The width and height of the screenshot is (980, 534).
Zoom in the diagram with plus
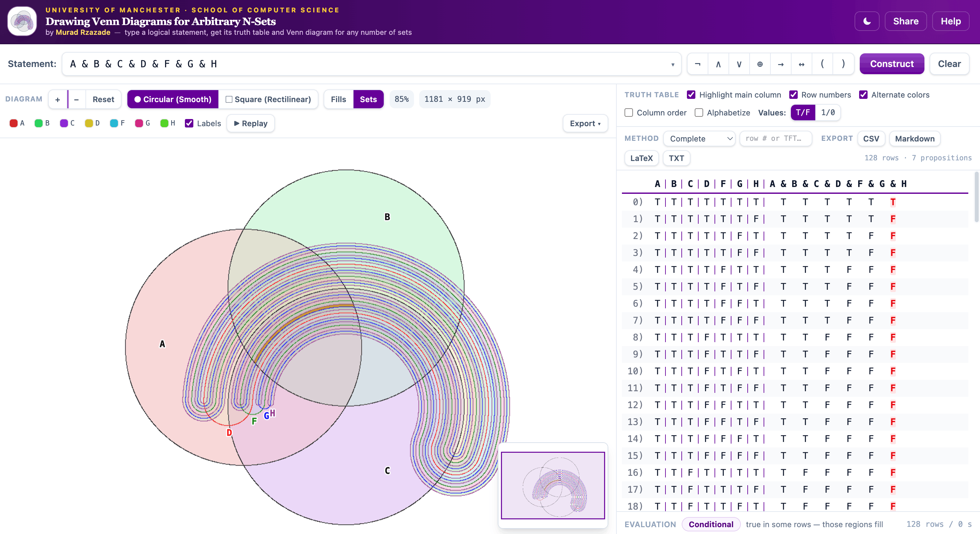58,100
